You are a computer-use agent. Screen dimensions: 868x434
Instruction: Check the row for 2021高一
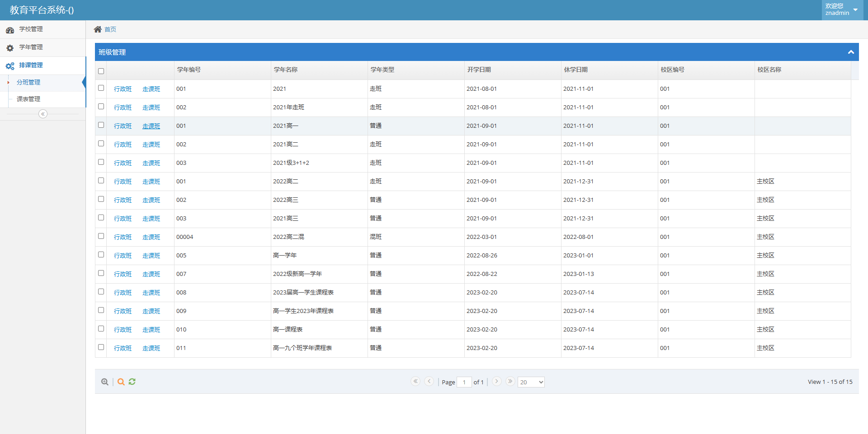click(x=101, y=125)
